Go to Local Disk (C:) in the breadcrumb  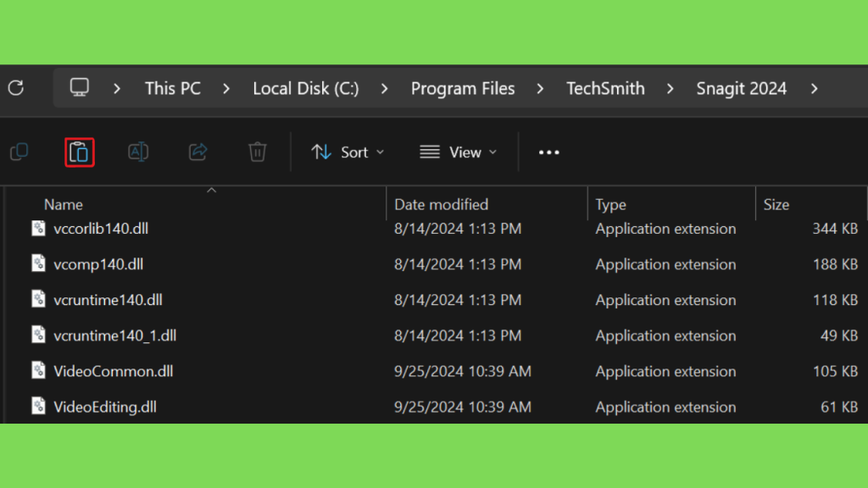click(x=305, y=88)
